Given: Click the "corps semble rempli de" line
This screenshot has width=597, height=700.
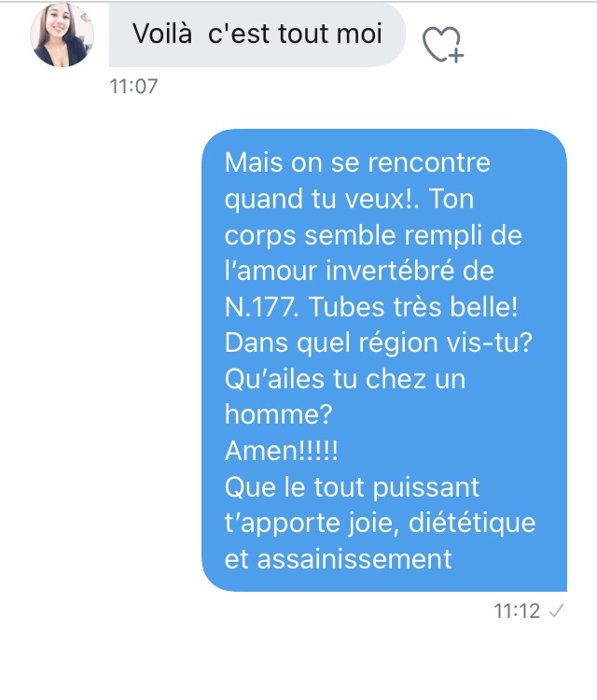Looking at the screenshot, I should pos(373,235).
